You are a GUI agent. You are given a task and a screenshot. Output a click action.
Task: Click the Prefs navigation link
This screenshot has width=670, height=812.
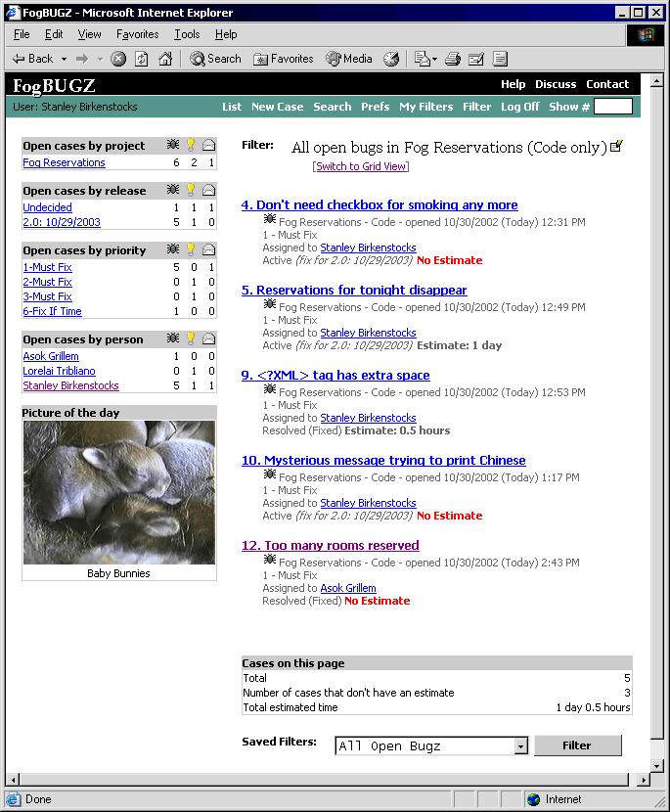(376, 107)
